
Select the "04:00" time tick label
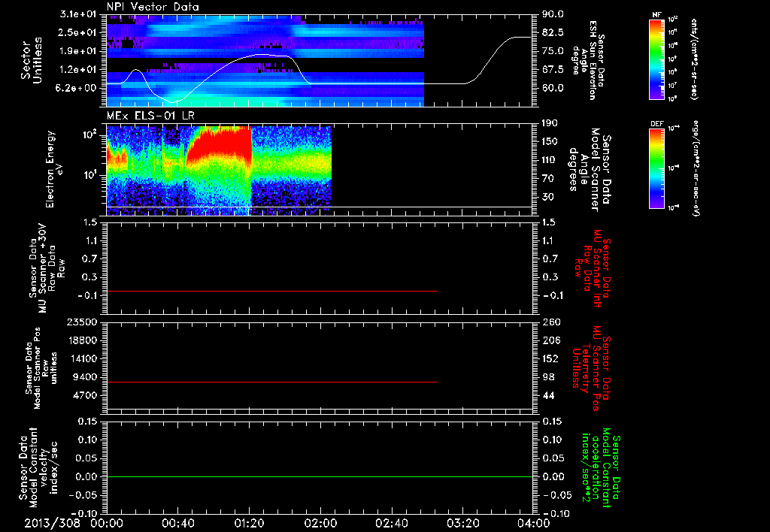pyautogui.click(x=533, y=523)
